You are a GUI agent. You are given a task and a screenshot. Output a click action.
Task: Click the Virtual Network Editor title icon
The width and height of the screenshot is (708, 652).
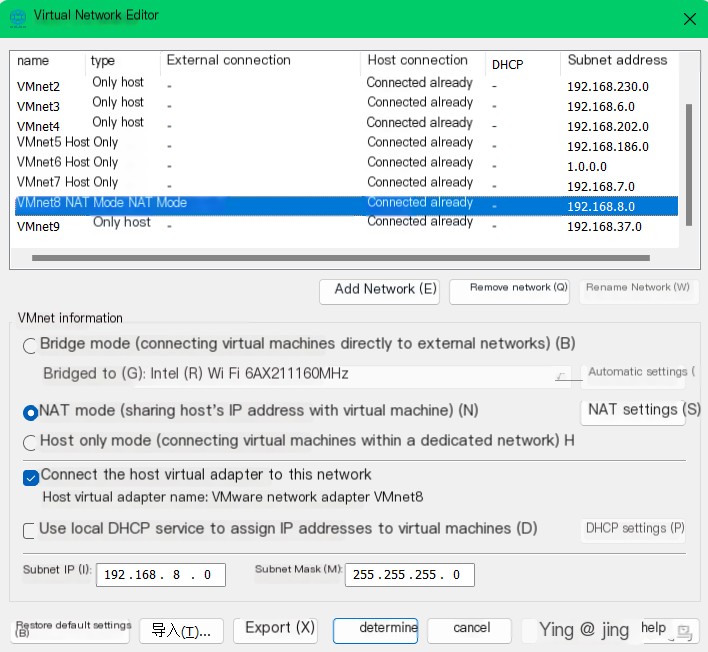coord(18,18)
